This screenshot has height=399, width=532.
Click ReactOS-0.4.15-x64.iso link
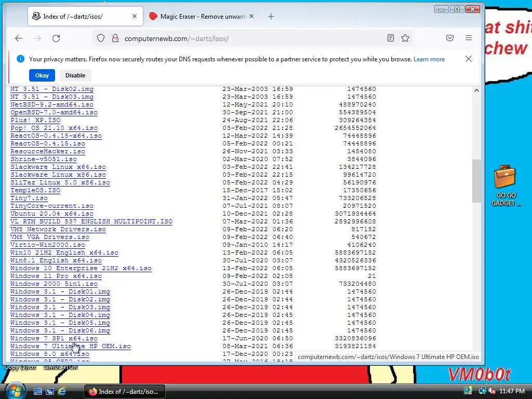pyautogui.click(x=56, y=136)
